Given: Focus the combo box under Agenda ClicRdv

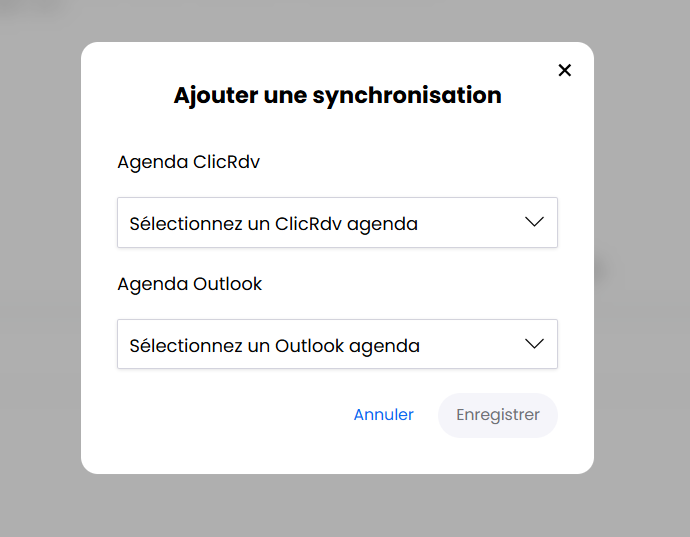Looking at the screenshot, I should pos(337,223).
